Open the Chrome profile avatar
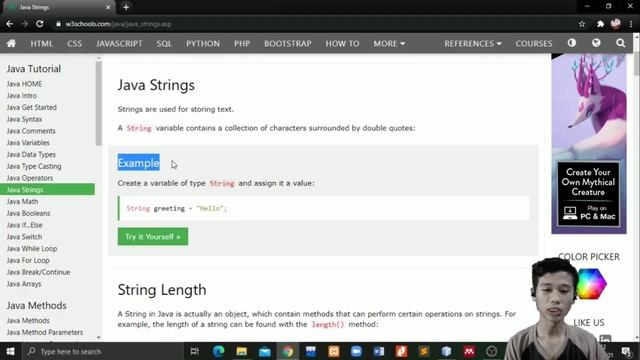 click(x=616, y=24)
